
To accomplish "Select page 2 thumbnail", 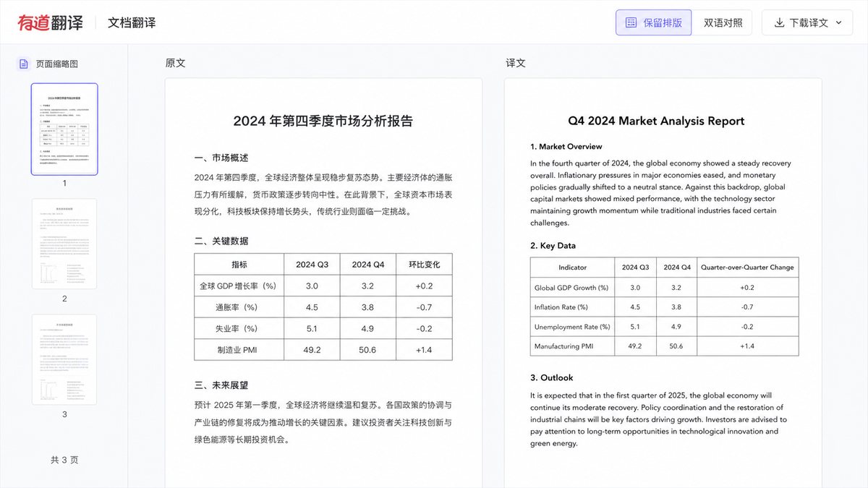I will click(x=64, y=244).
